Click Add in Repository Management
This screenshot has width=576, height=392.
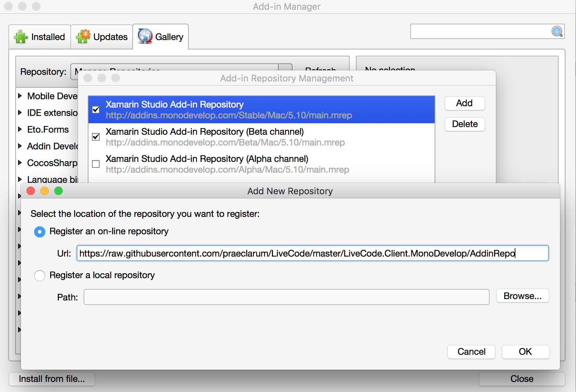pyautogui.click(x=465, y=103)
